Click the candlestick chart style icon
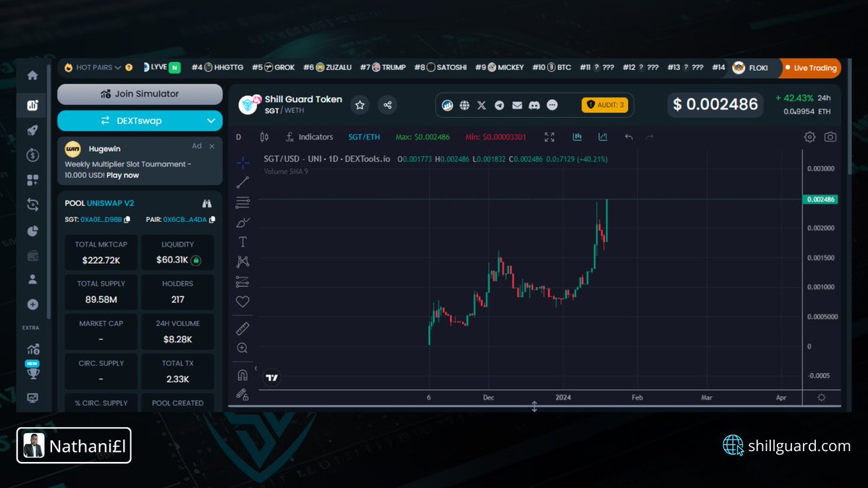This screenshot has height=488, width=868. (x=263, y=137)
